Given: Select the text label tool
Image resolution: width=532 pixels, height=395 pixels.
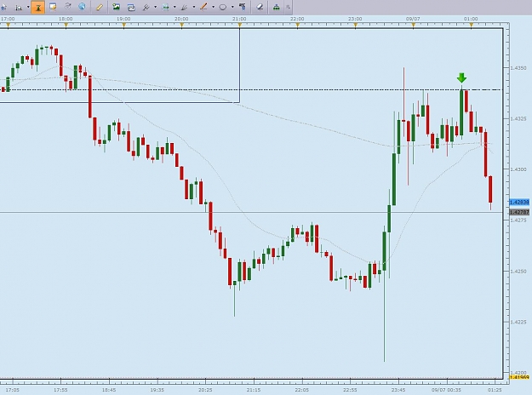Looking at the screenshot, I should coord(243,7).
